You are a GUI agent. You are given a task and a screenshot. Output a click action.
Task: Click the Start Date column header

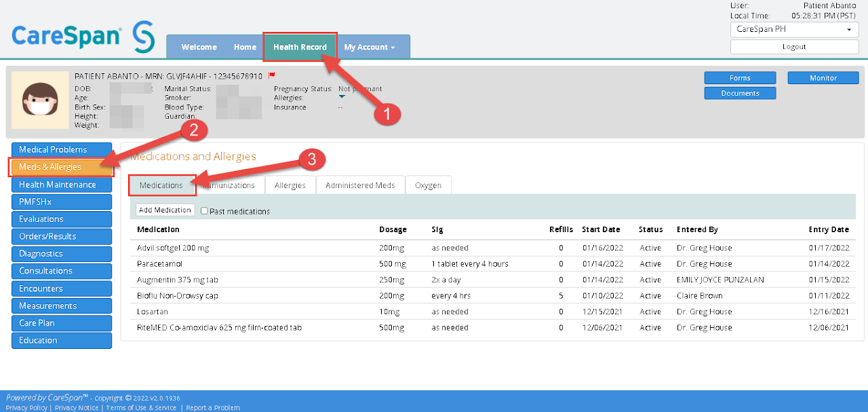tap(601, 229)
